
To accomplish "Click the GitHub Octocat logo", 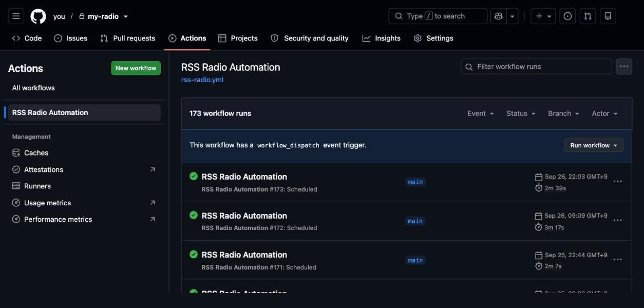I will coord(38,16).
